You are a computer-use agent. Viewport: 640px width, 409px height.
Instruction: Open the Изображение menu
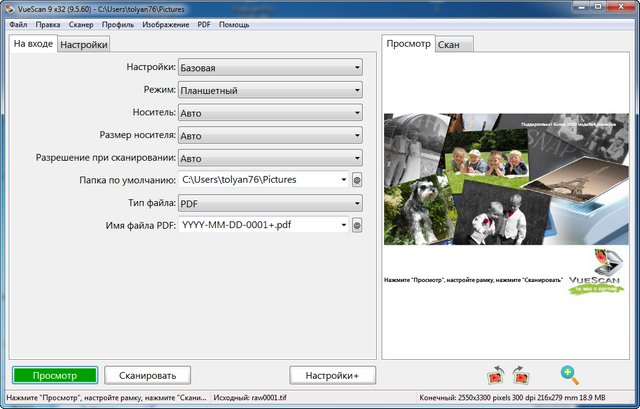click(x=166, y=24)
